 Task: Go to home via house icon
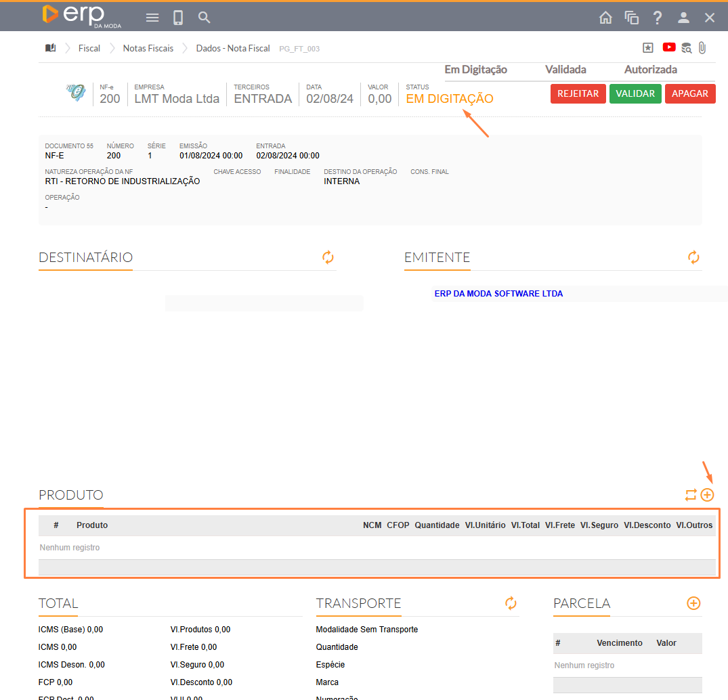click(605, 18)
